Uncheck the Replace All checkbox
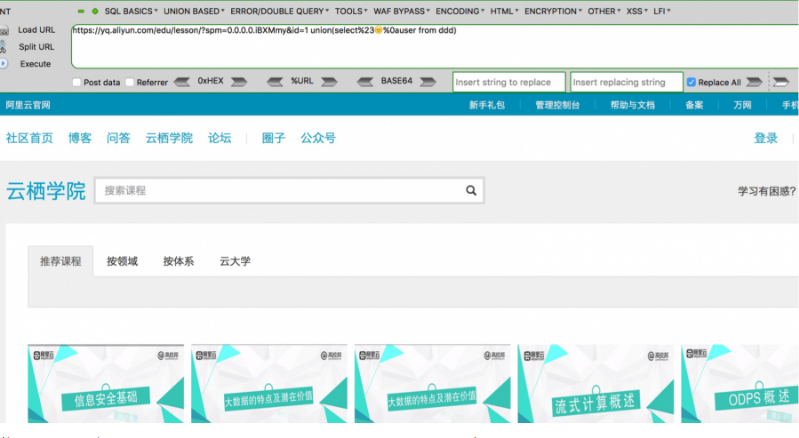799x438 pixels. coord(691,82)
